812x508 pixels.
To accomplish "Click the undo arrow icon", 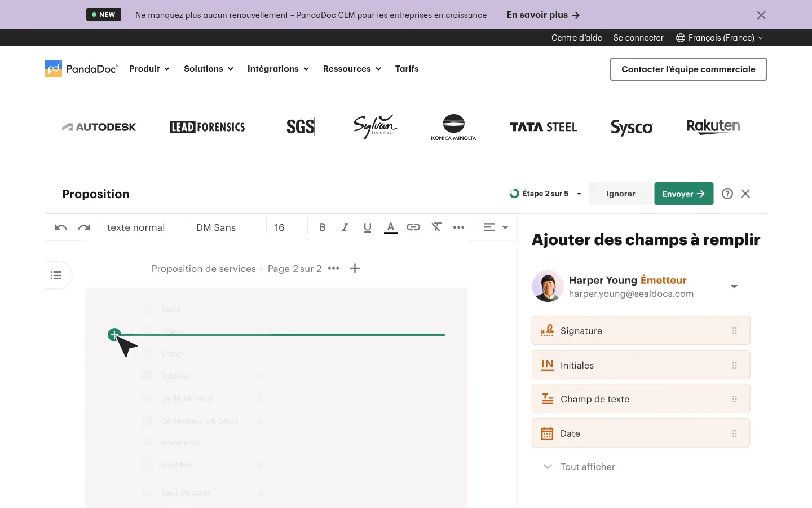I will (61, 227).
